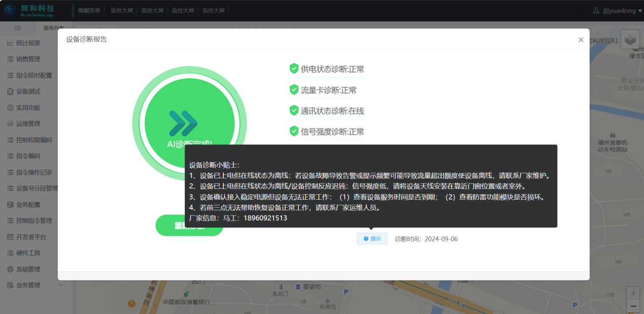The image size is (644, 314).
Task: Click the green shield beside 流量卡诊断
Action: [x=294, y=90]
